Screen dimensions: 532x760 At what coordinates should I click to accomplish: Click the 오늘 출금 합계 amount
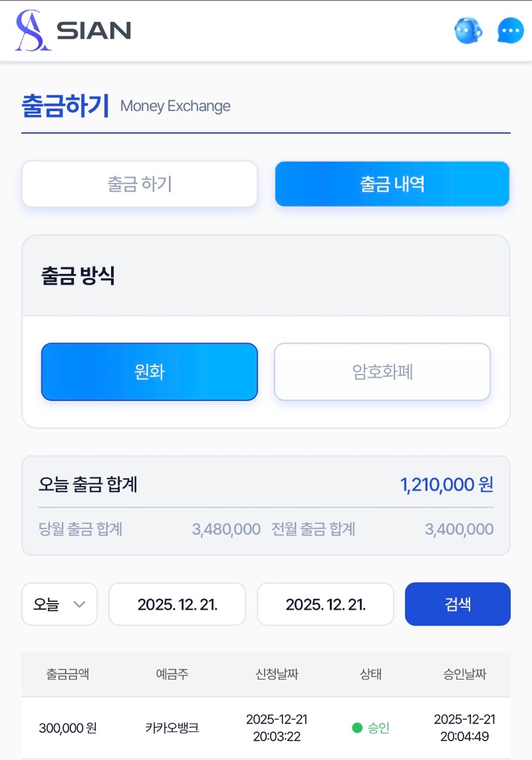tap(446, 484)
